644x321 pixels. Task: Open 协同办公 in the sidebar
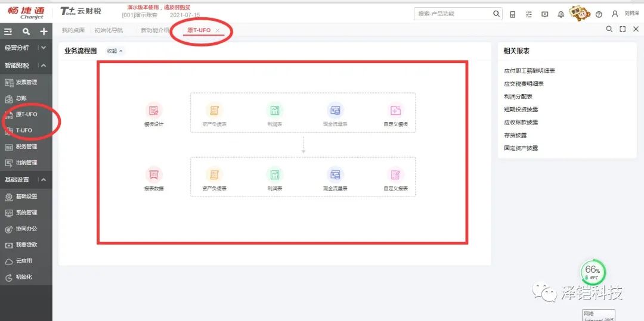coord(26,229)
